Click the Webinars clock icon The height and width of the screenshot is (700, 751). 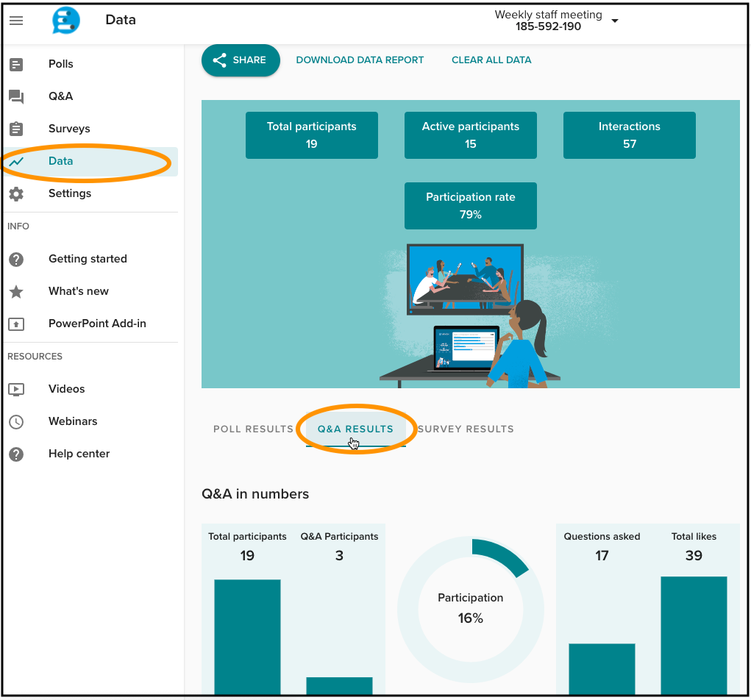click(16, 422)
